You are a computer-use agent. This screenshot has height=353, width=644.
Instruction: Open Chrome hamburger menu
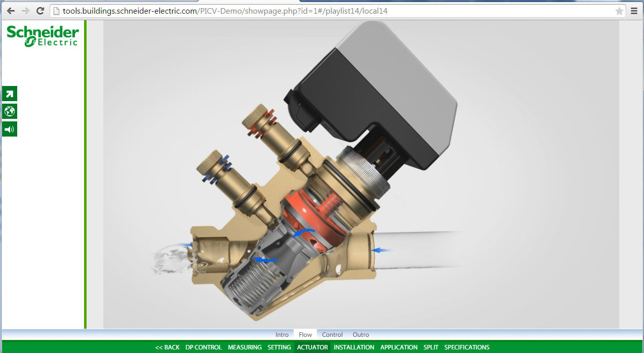click(634, 11)
